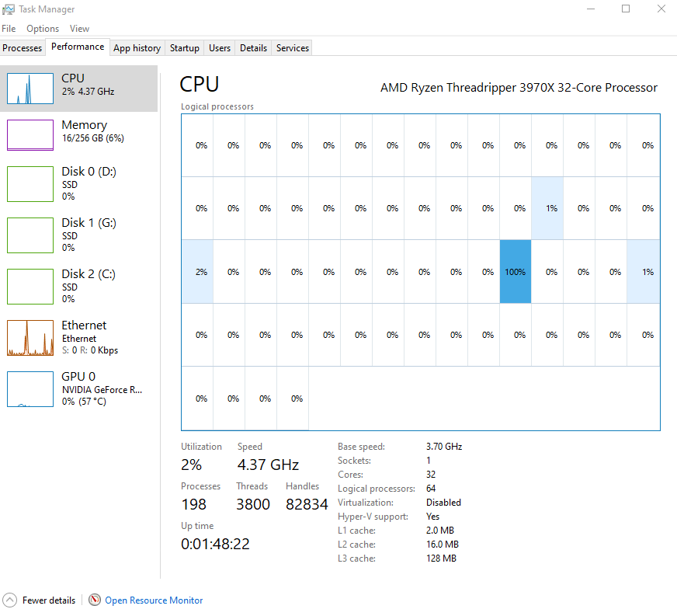Switch to the Processes tab

23,48
